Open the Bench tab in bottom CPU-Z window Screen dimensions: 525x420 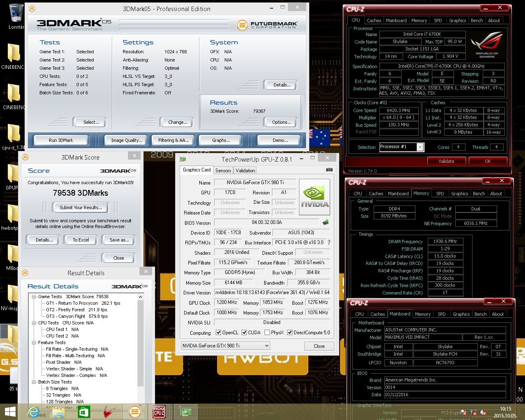click(x=480, y=314)
